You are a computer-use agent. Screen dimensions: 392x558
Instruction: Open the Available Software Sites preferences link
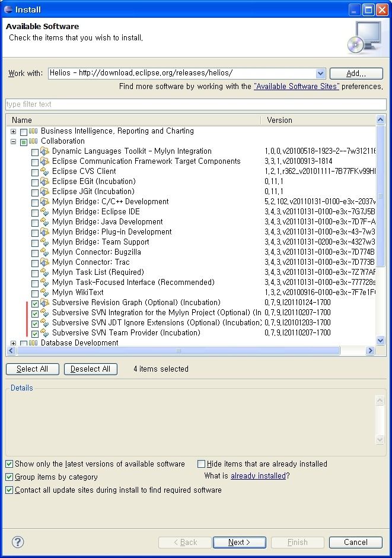(x=297, y=87)
